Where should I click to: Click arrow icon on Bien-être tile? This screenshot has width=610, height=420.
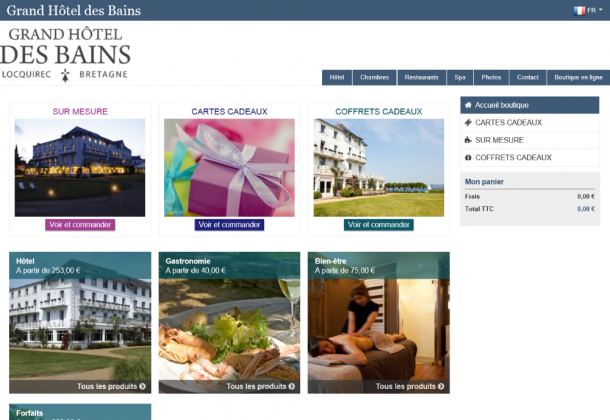(441, 386)
